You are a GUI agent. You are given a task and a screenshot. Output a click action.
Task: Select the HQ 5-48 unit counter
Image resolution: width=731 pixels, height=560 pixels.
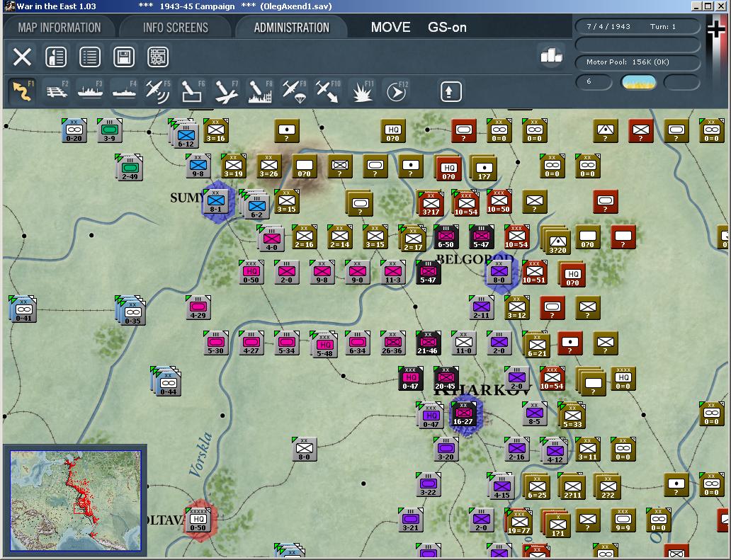[324, 345]
